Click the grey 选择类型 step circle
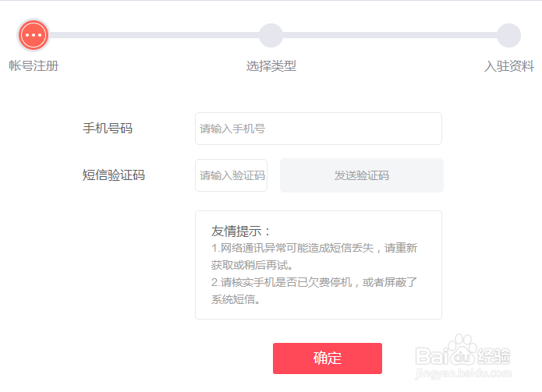The width and height of the screenshot is (542, 392). coord(271,35)
